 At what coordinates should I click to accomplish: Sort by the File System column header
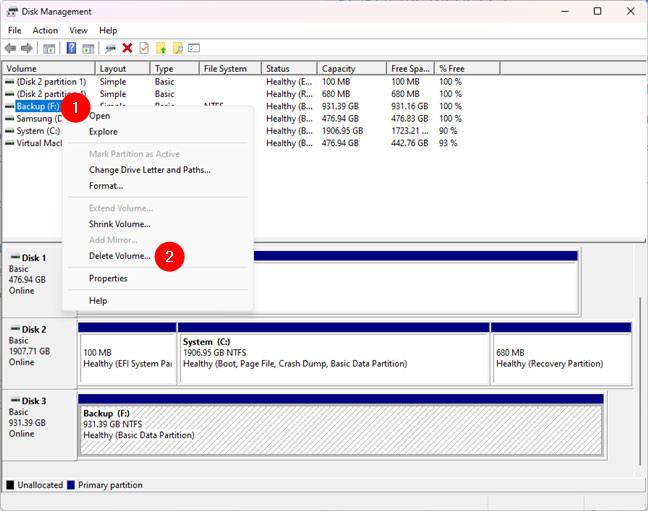[230, 69]
